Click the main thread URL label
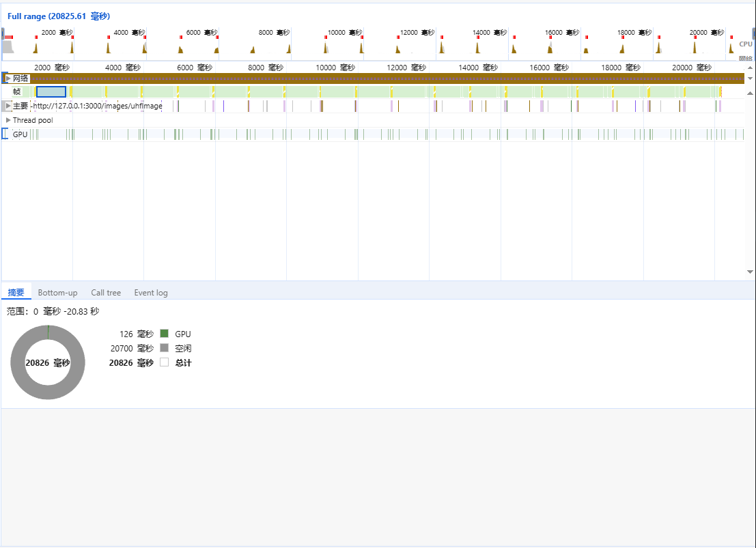Screen dimensions: 756x548 click(x=97, y=106)
